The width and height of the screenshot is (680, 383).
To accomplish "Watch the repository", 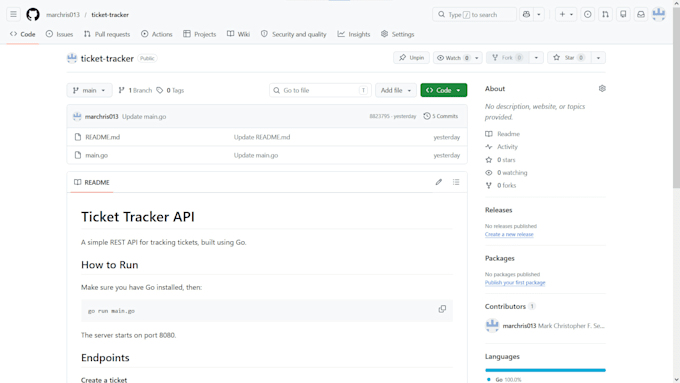I will (453, 58).
